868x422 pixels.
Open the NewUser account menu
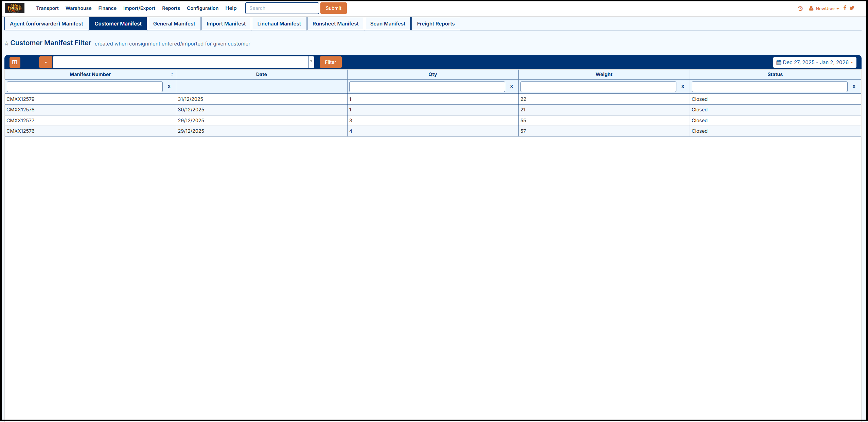point(825,8)
